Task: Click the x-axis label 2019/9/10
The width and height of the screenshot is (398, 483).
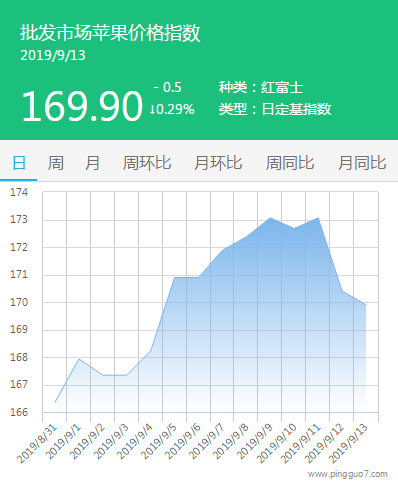Action: pyautogui.click(x=278, y=444)
